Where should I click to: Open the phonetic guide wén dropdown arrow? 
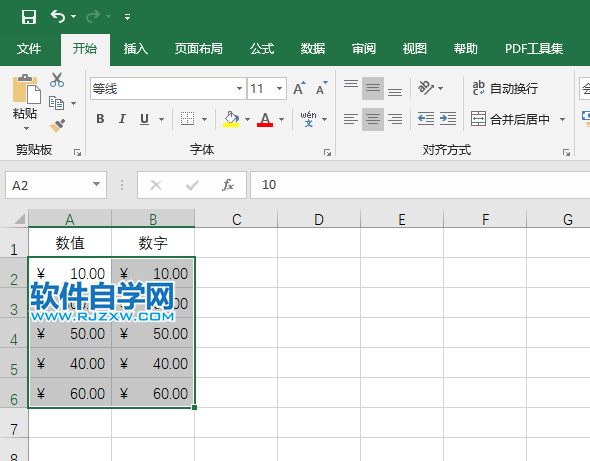click(x=325, y=120)
